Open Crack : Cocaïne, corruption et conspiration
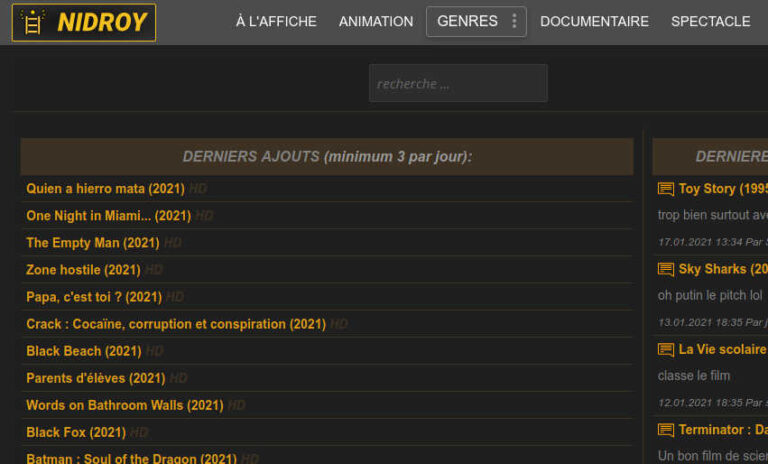 click(175, 324)
